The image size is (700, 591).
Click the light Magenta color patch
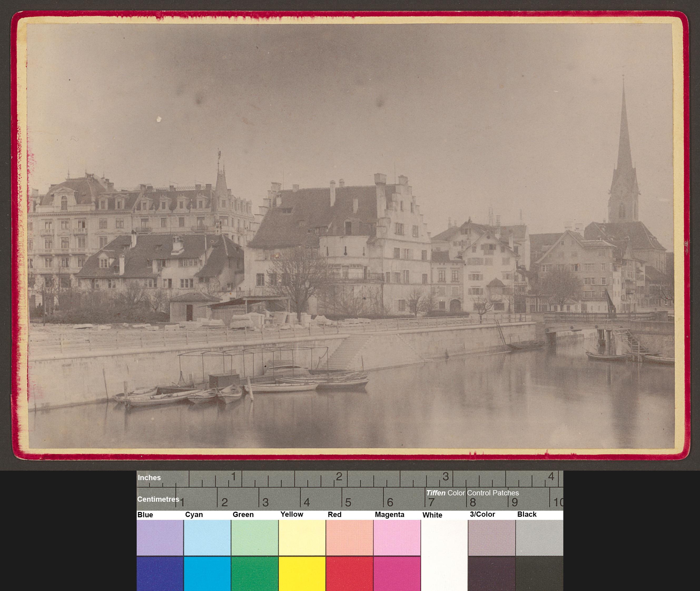click(x=397, y=537)
